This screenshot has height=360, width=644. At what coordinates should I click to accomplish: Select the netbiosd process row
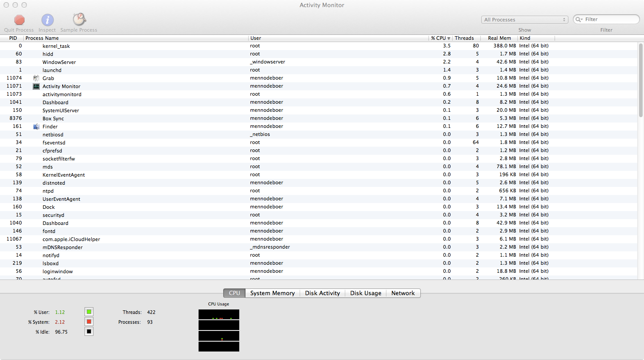(x=319, y=135)
